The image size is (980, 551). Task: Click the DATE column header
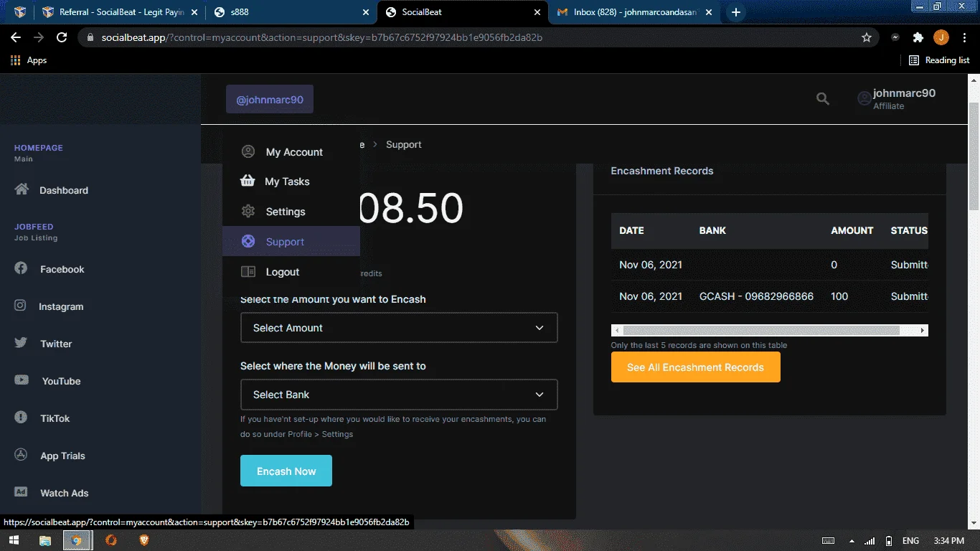tap(631, 230)
